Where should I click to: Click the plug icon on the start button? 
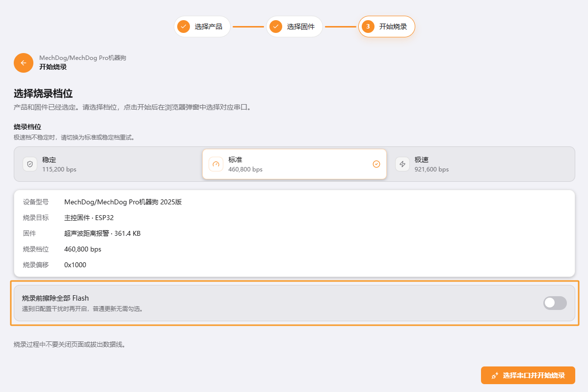point(495,375)
